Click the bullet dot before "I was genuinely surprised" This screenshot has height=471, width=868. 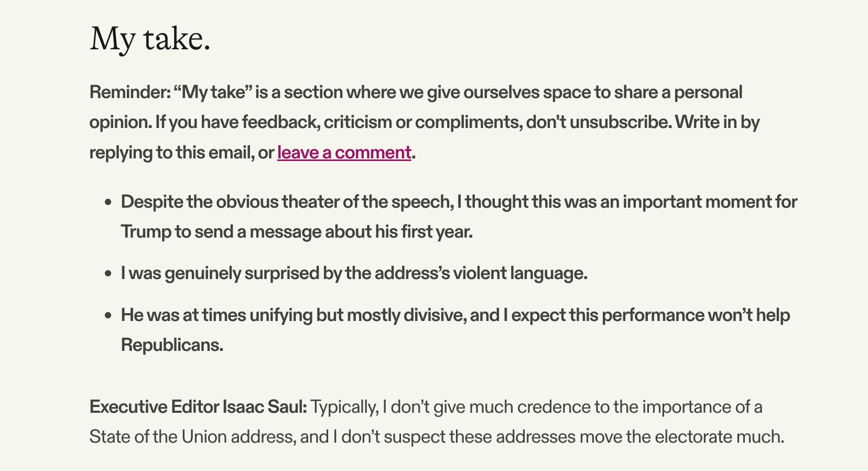pyautogui.click(x=108, y=274)
